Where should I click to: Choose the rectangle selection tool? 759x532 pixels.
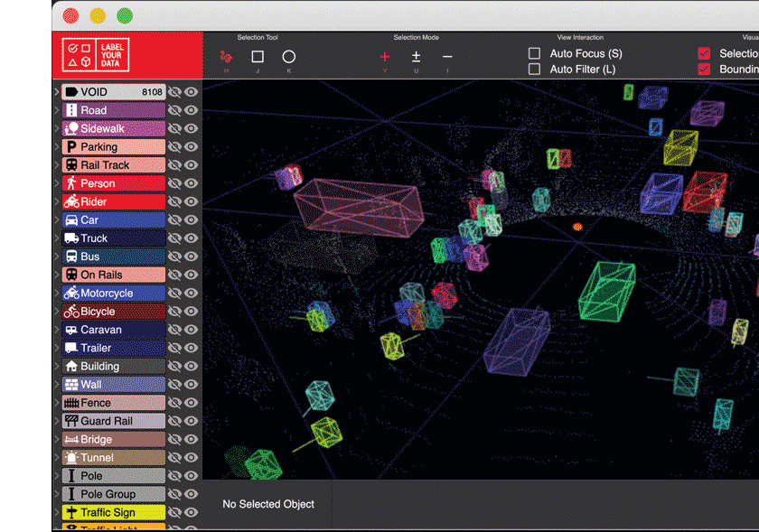tap(258, 57)
